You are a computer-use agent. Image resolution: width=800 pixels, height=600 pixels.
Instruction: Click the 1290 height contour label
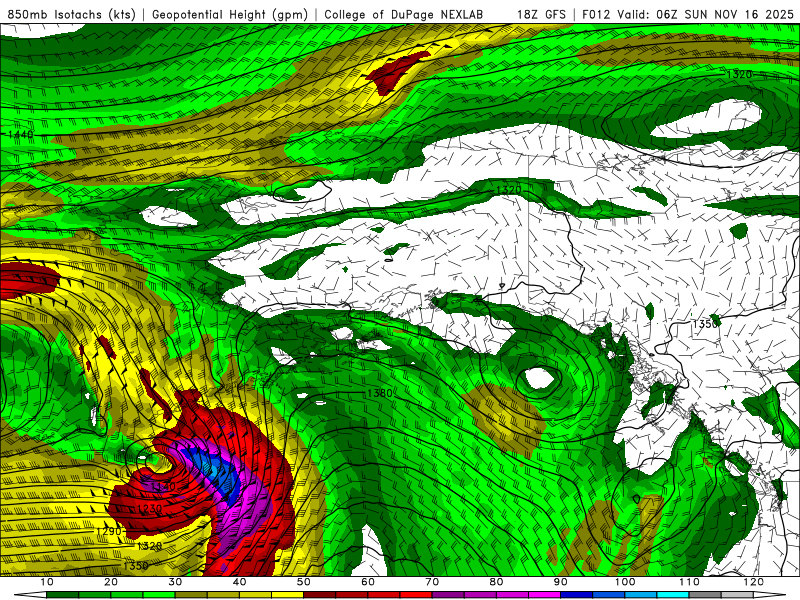tap(109, 531)
